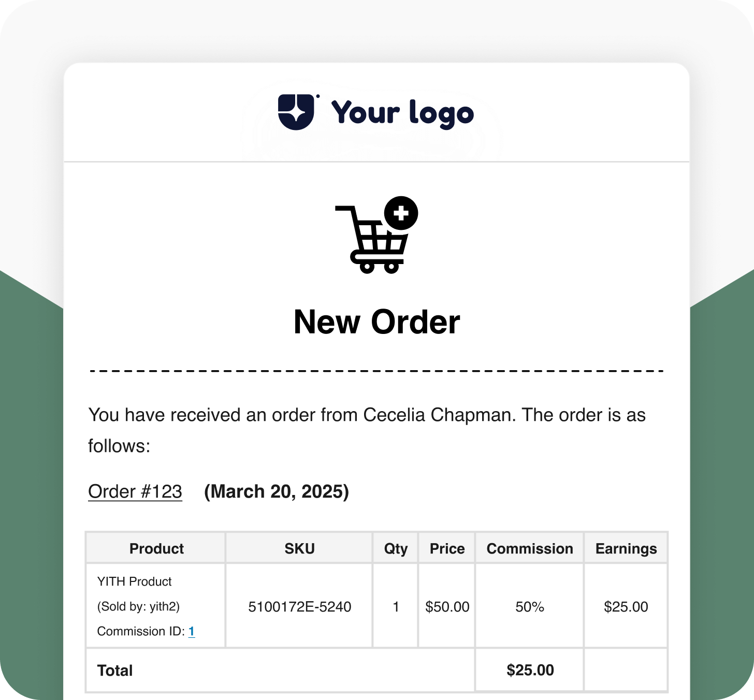Click the SKU column header
754x700 pixels.
tap(299, 548)
